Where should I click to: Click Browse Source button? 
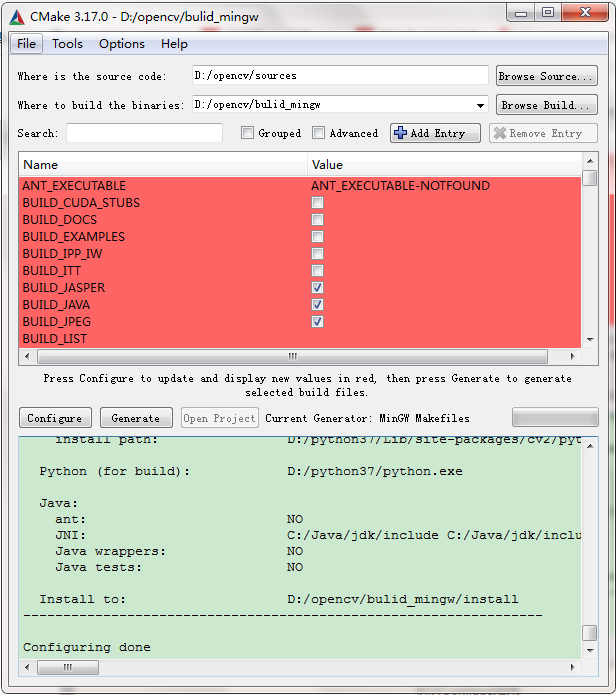coord(546,76)
